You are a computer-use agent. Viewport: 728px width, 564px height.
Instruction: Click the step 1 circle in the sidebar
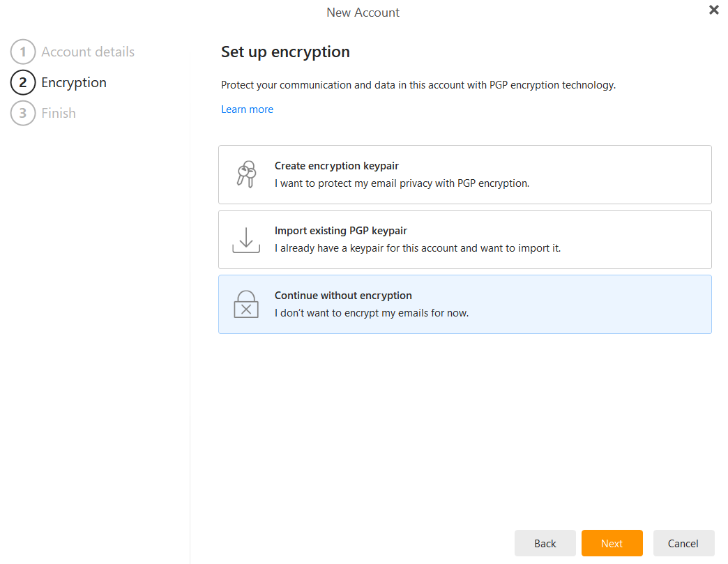point(22,52)
